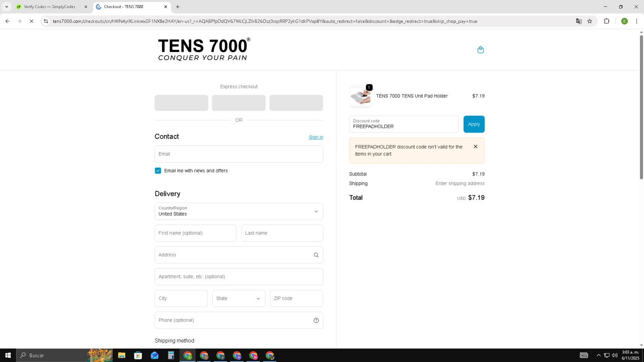The width and height of the screenshot is (644, 362).
Task: Focus the First name (optional) field
Action: point(195,233)
